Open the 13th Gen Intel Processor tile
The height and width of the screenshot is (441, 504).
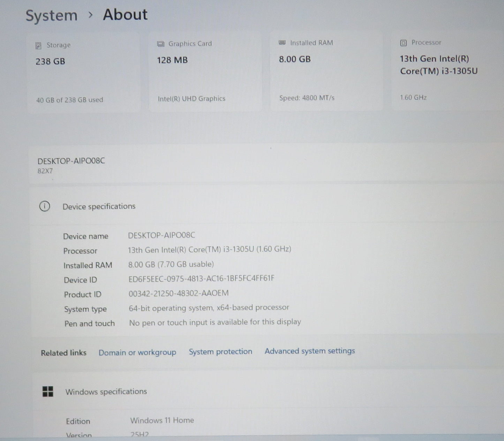click(x=448, y=70)
